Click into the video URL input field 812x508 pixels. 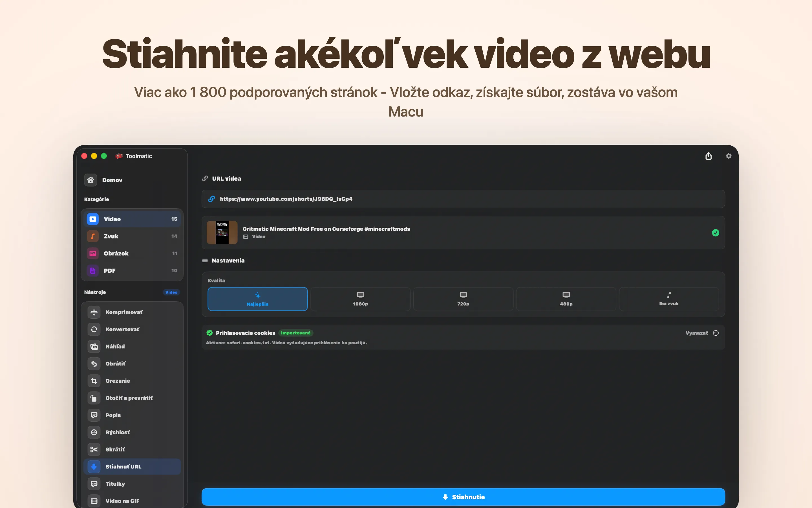pos(464,199)
